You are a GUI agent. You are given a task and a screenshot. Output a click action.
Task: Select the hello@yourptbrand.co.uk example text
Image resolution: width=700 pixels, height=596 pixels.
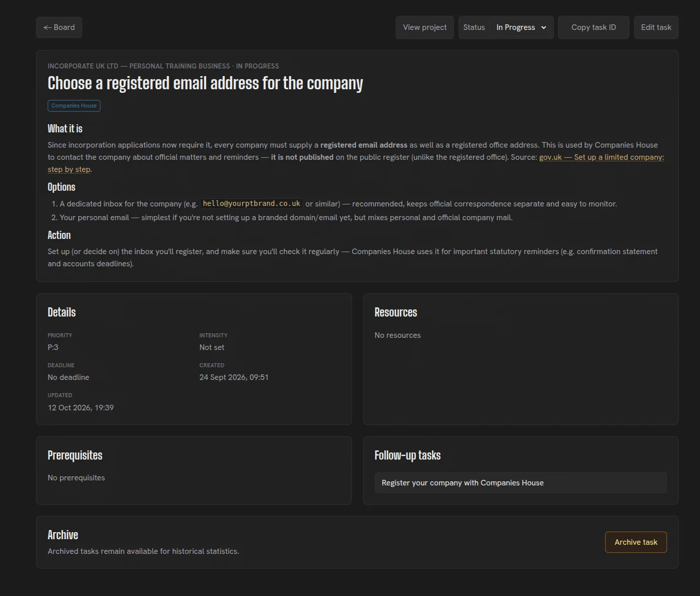click(x=252, y=203)
